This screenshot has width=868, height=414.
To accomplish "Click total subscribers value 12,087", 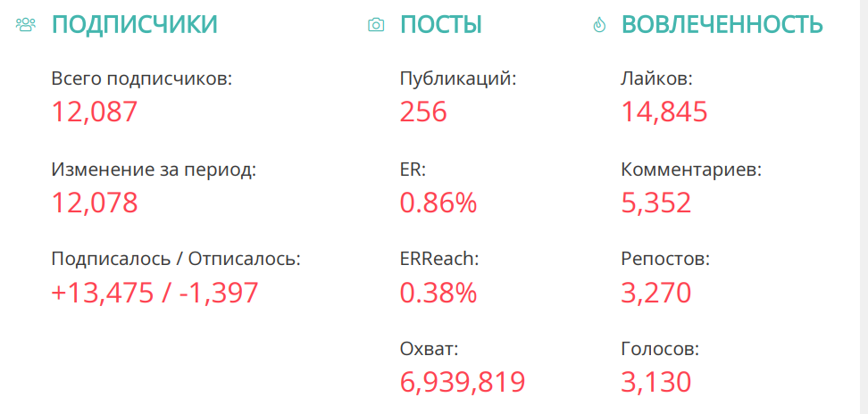I will [95, 112].
